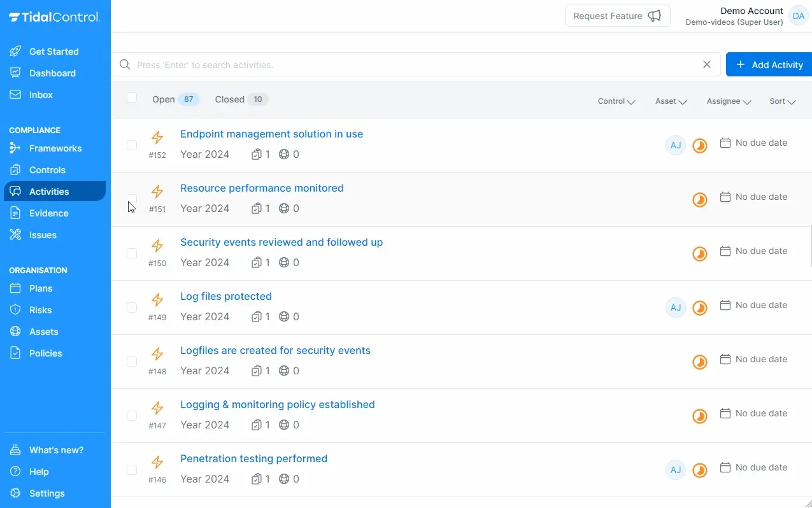
Task: Open Security events reviewed and followed up
Action: [x=281, y=243]
